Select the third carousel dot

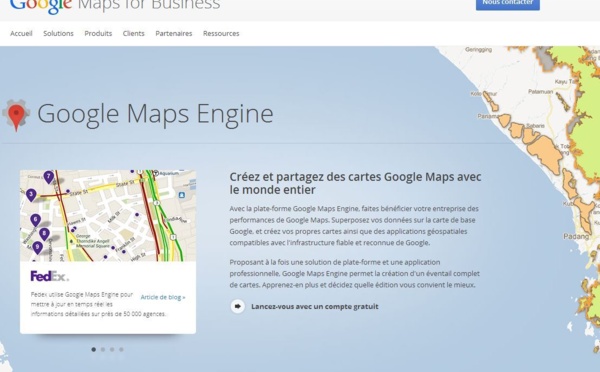112,349
